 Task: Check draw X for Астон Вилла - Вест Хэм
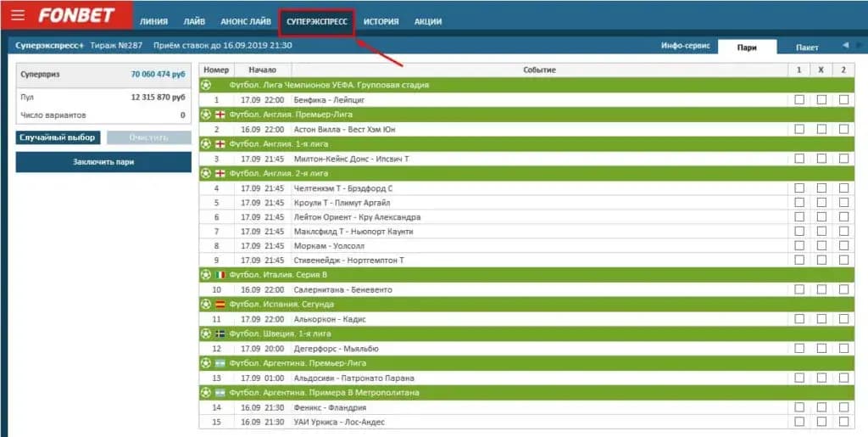tap(821, 129)
